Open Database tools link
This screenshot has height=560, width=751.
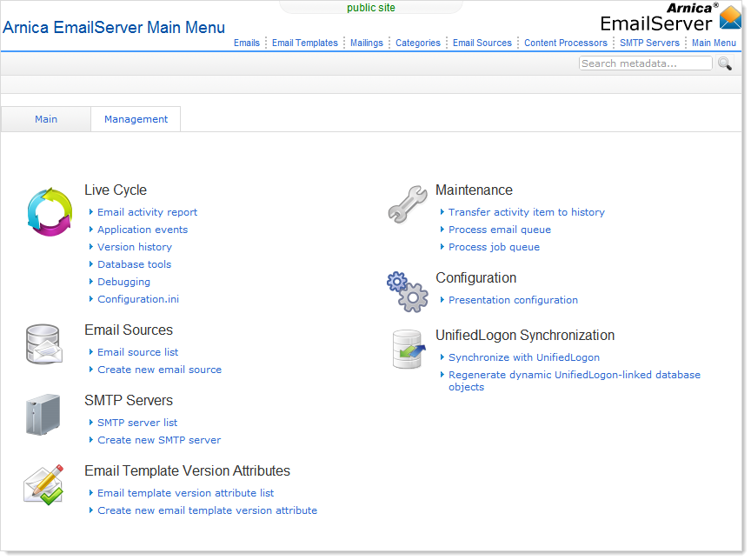point(134,264)
